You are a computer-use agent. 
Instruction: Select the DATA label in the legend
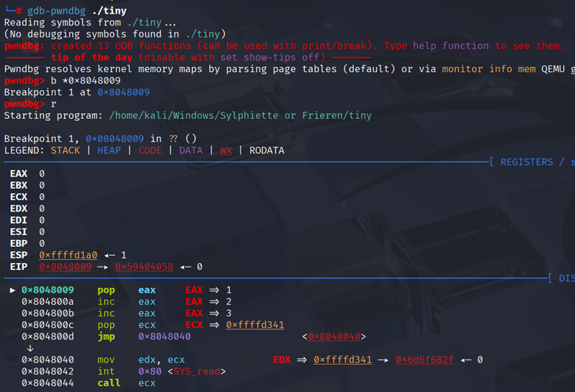[191, 151]
